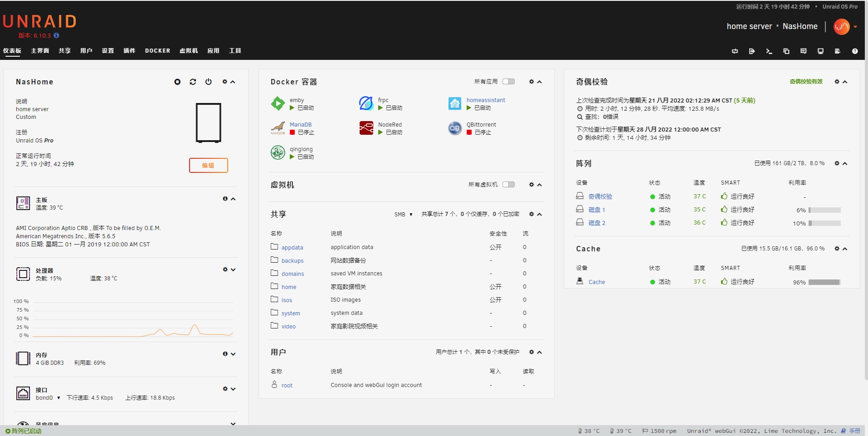Click the Cache utilization bar

click(x=824, y=282)
